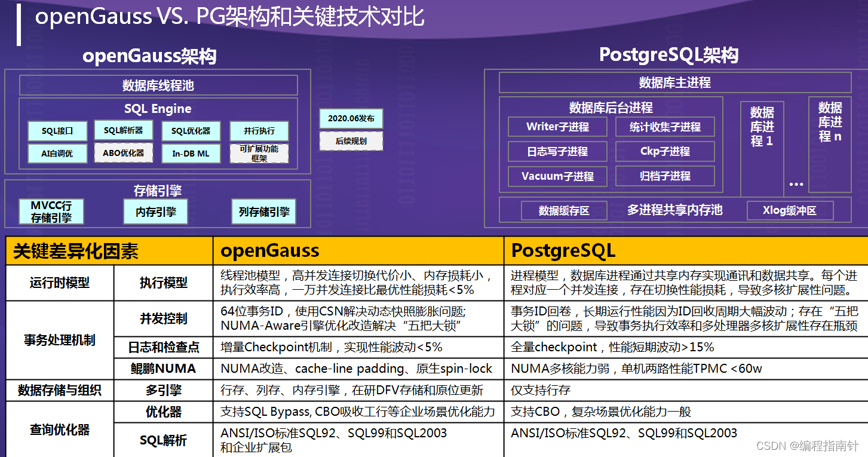Select the PostgreSQL column header

563,250
